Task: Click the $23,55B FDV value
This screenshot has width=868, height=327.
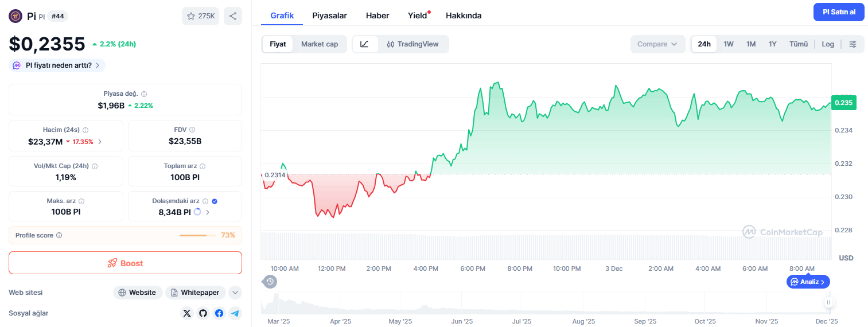Action: click(185, 141)
